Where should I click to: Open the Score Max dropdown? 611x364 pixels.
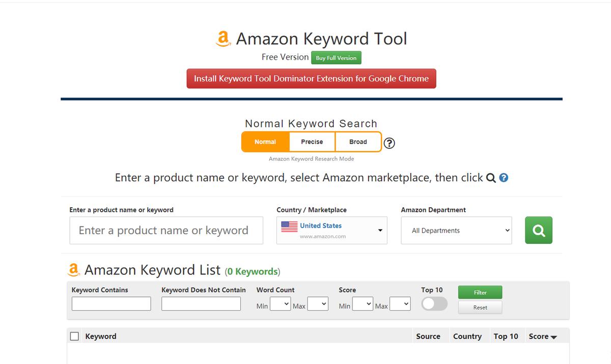[400, 304]
